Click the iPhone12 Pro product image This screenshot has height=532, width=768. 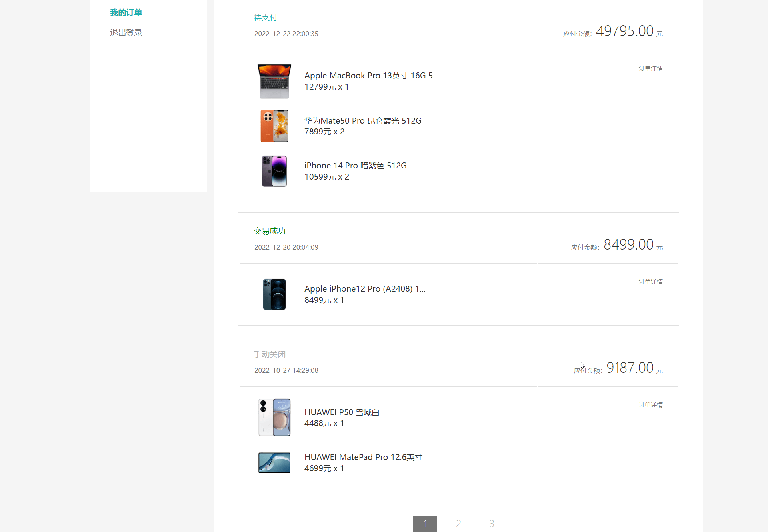pyautogui.click(x=274, y=294)
